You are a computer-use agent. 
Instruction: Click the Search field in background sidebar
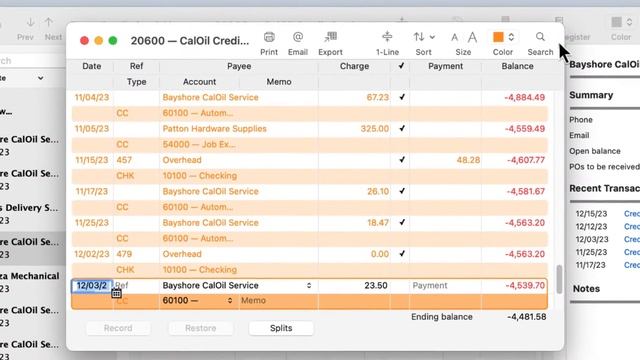(33, 61)
